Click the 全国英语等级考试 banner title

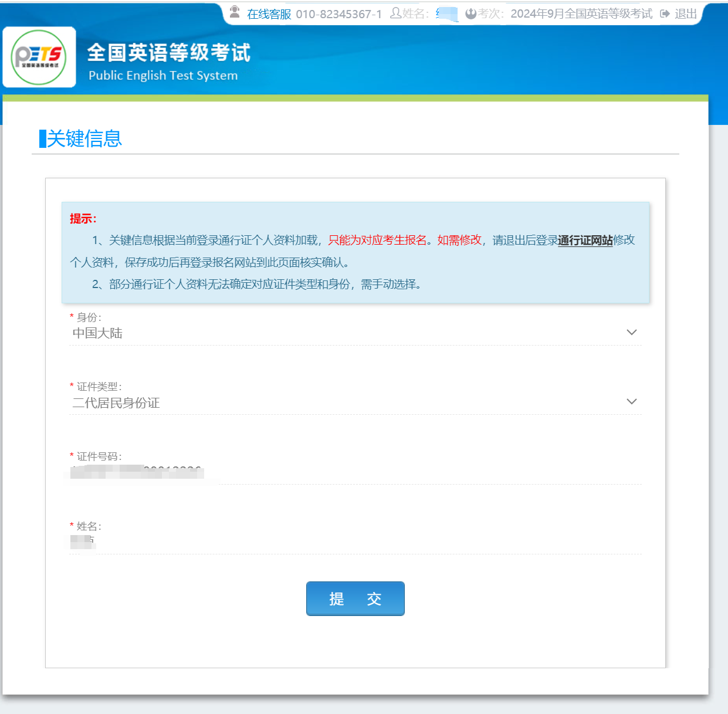click(x=169, y=53)
